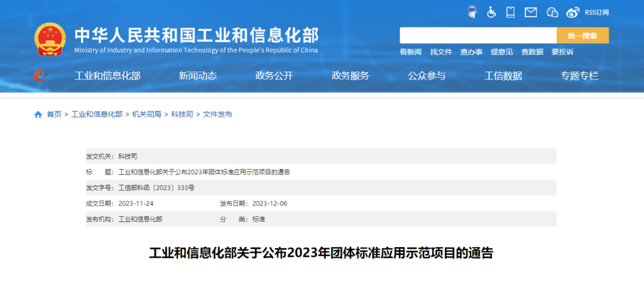Click the 要投诉 quick link
This screenshot has width=644, height=289.
(562, 52)
